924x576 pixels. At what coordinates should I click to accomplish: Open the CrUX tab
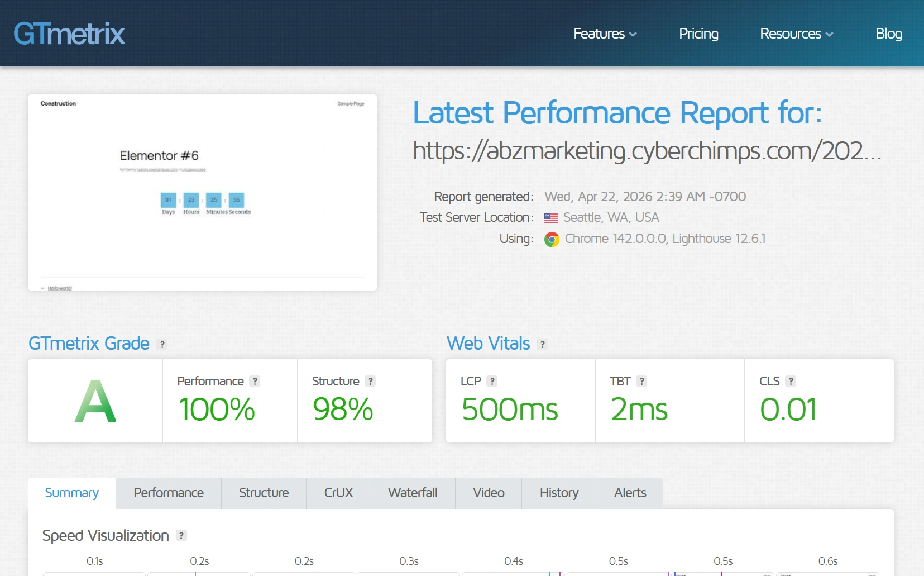tap(338, 493)
